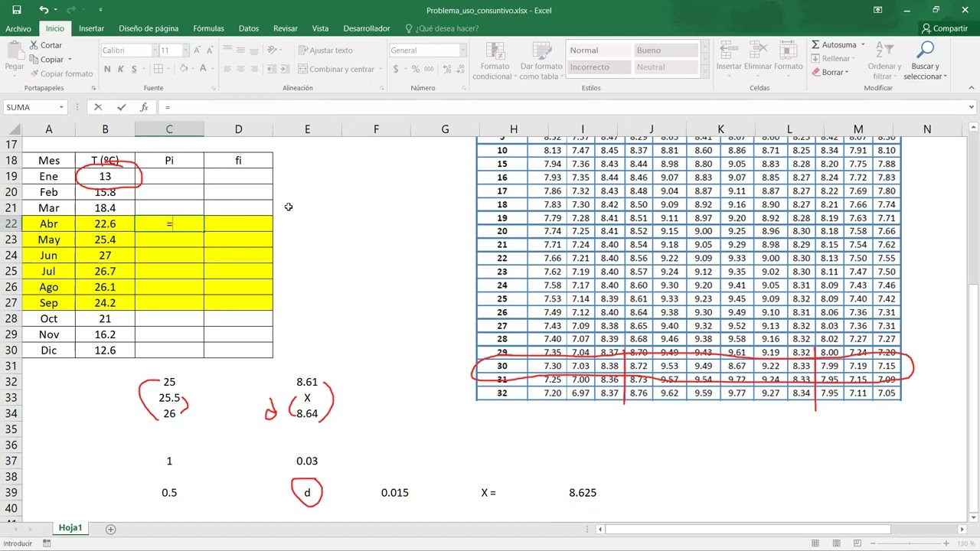Switch to Revisar tab
This screenshot has height=551, width=980.
(x=286, y=28)
